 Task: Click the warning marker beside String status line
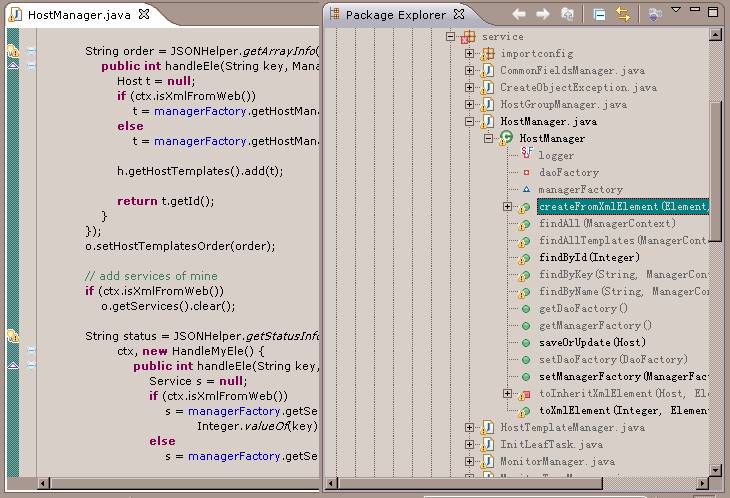(13, 335)
